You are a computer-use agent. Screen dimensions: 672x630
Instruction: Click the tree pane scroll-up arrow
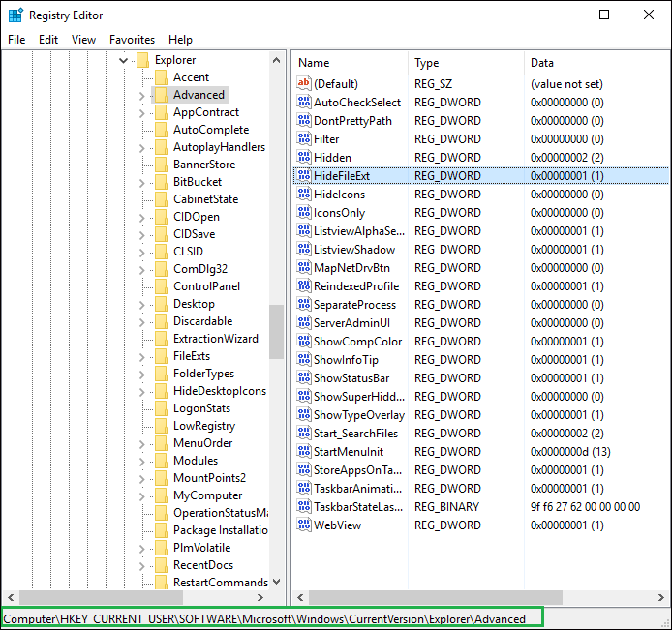click(x=276, y=60)
